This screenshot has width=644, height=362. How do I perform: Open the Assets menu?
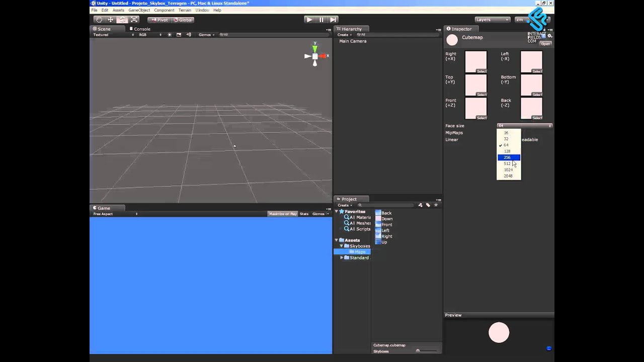point(118,10)
